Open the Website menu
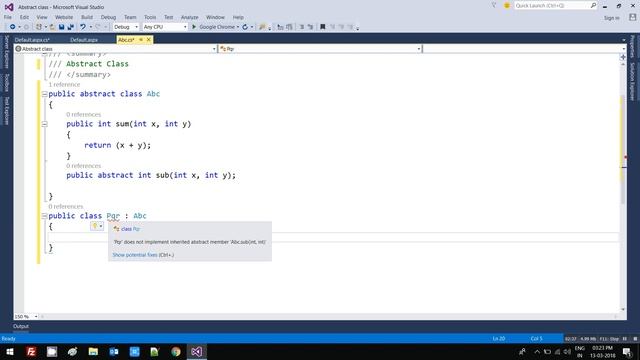This screenshot has height=360, width=640. click(64, 17)
